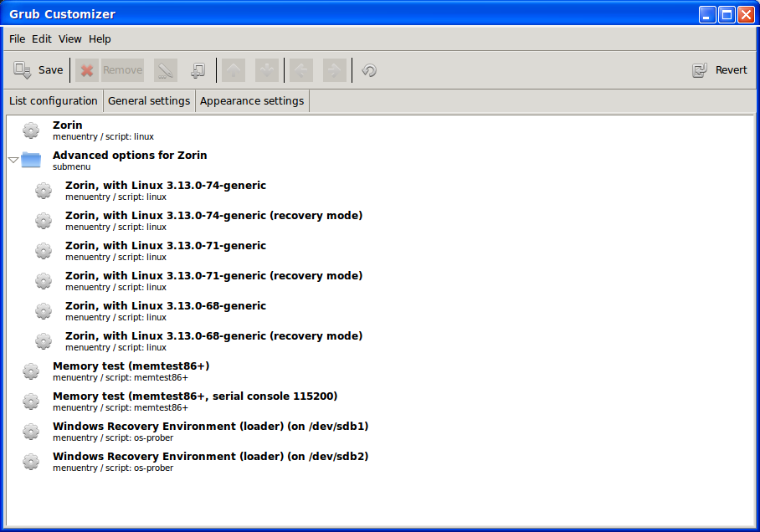Image resolution: width=760 pixels, height=532 pixels.
Task: Click the circular reload arrow icon
Action: pos(369,70)
